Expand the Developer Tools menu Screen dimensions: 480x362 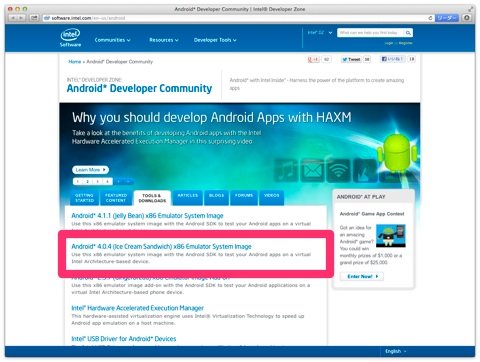click(x=215, y=40)
